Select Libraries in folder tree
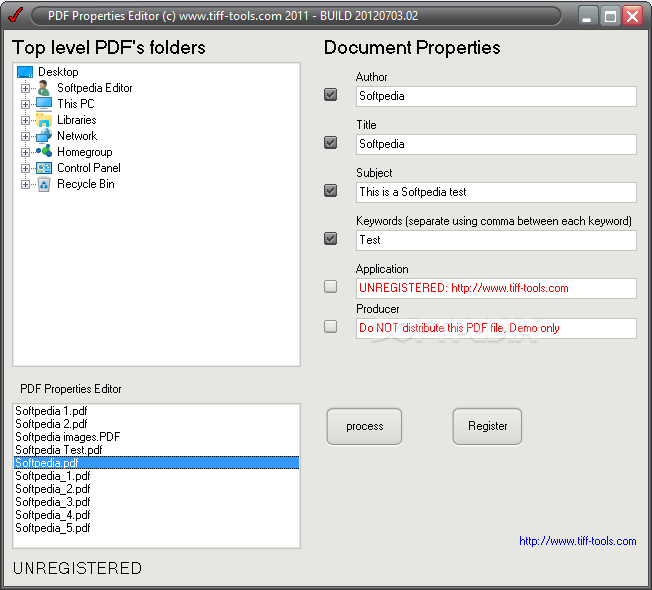This screenshot has width=652, height=590. click(x=77, y=120)
